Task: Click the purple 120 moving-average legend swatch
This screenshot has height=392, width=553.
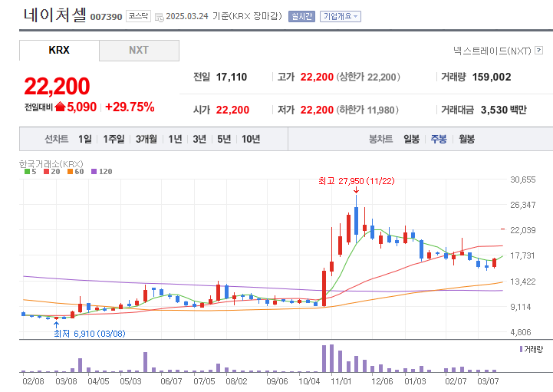Action: [x=94, y=172]
